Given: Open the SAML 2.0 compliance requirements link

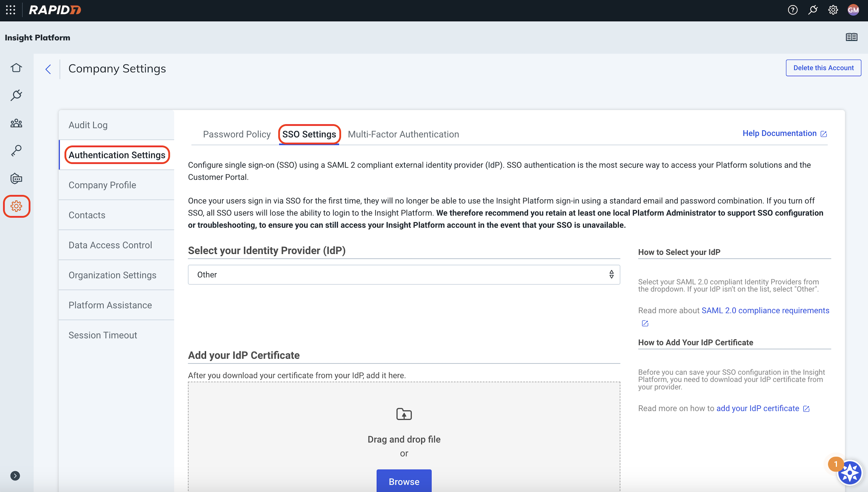Looking at the screenshot, I should point(765,310).
